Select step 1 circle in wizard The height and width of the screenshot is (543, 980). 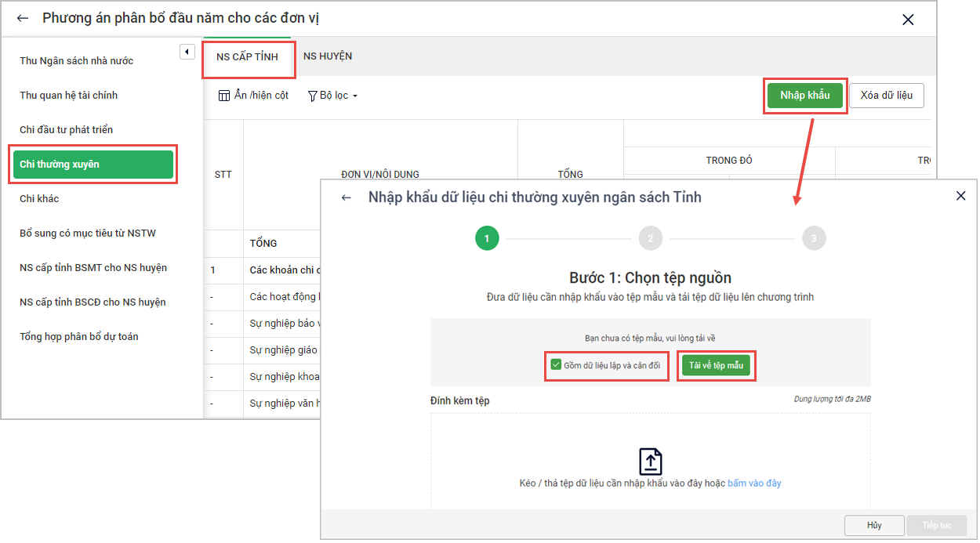coord(487,238)
